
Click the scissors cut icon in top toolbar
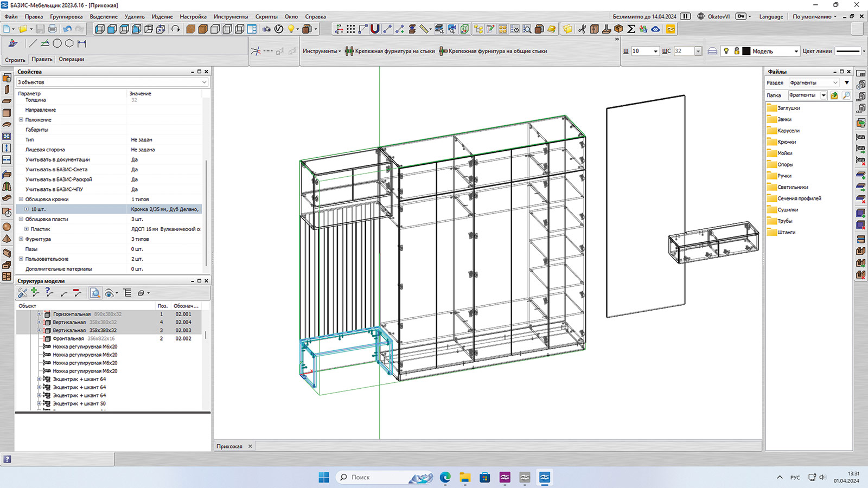(582, 29)
